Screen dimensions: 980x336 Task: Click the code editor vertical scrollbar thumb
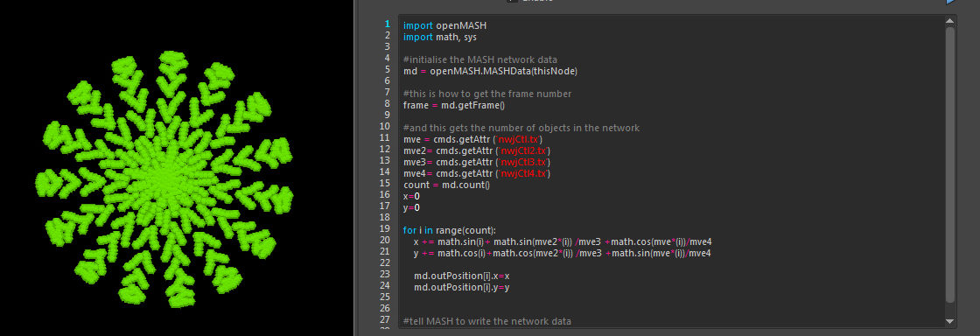(950, 164)
